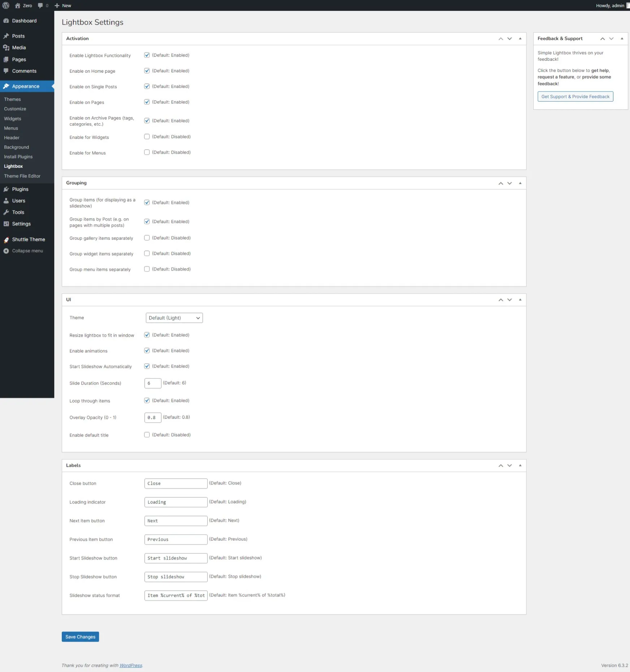Open Shuttle Theme rocket icon
Screen dimensions: 630x672
pos(6,240)
